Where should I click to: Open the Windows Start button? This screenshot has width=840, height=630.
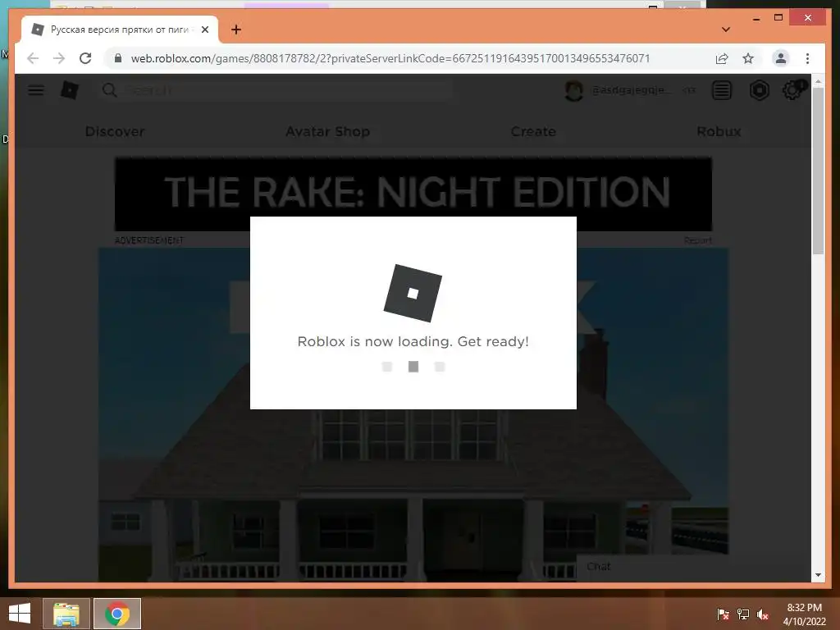pos(20,614)
